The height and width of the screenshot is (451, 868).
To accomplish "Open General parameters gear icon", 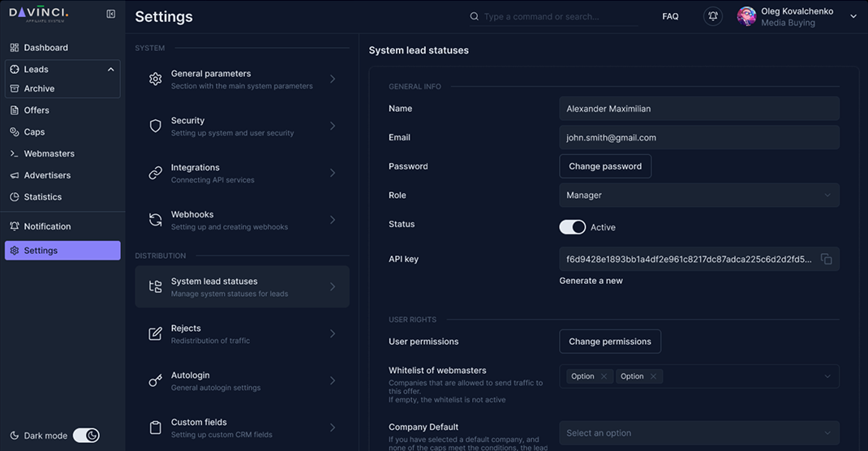I will [x=156, y=79].
